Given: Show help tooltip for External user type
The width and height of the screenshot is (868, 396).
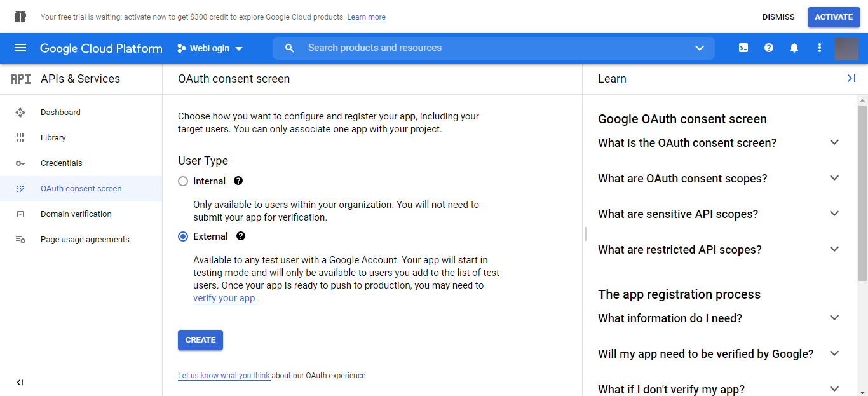Looking at the screenshot, I should (x=241, y=236).
